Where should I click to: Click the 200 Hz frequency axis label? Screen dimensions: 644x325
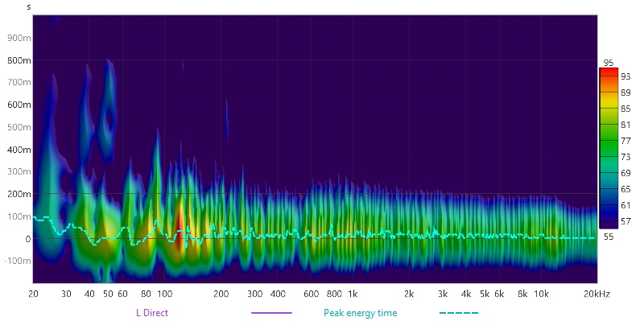[221, 294]
